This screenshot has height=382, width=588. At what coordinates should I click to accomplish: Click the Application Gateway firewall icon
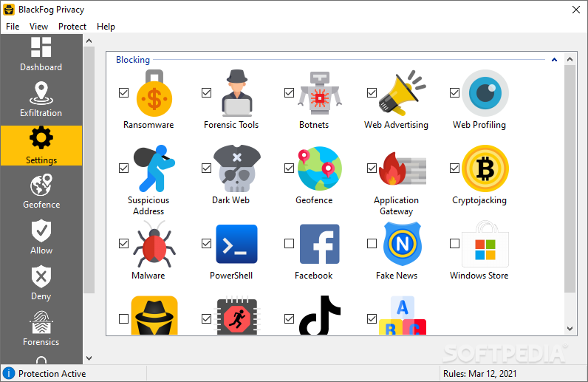click(x=403, y=168)
